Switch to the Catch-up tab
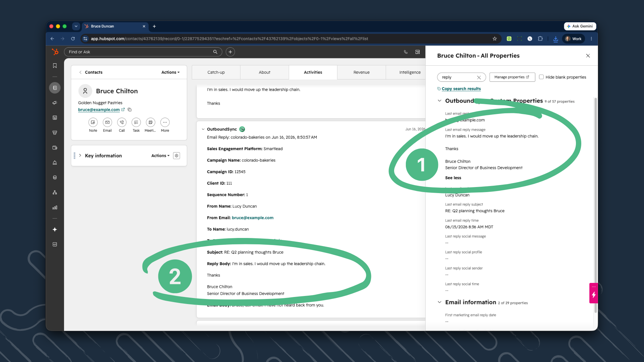 click(216, 72)
